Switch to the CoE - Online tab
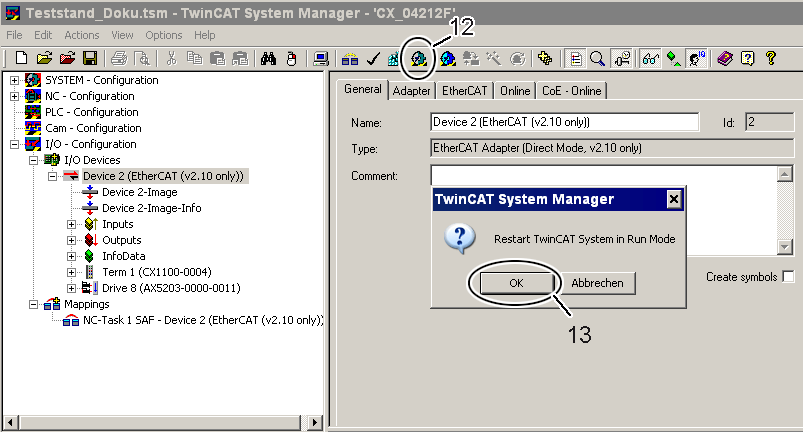The image size is (803, 432). (572, 91)
